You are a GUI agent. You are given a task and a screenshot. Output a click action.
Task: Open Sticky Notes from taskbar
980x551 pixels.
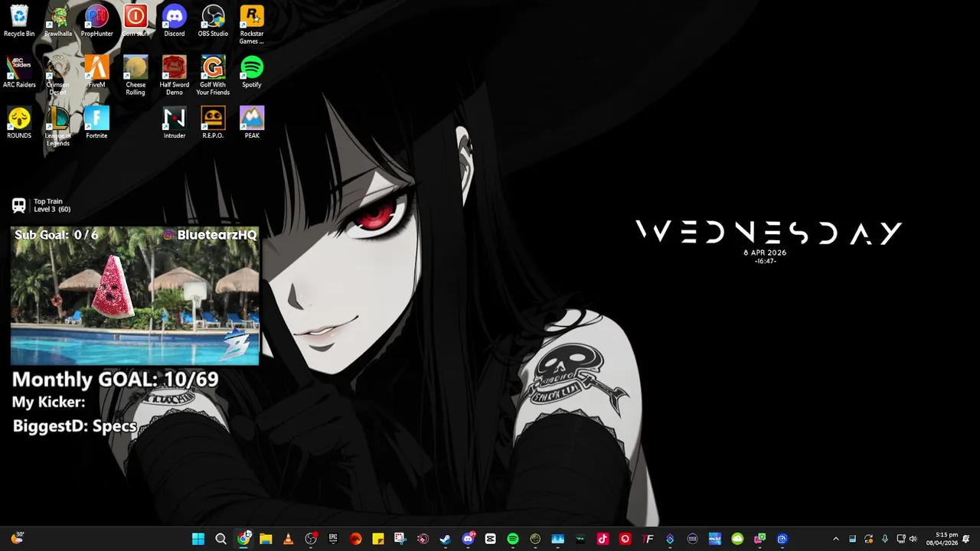(378, 539)
